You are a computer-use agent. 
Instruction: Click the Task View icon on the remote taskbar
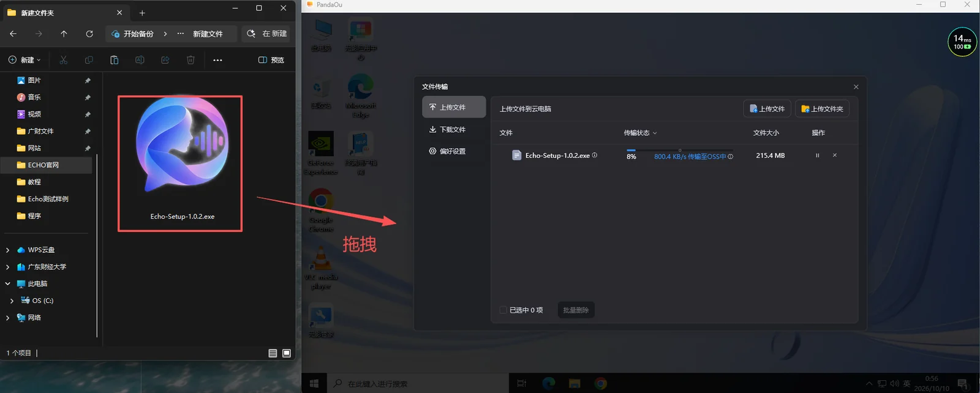(522, 384)
